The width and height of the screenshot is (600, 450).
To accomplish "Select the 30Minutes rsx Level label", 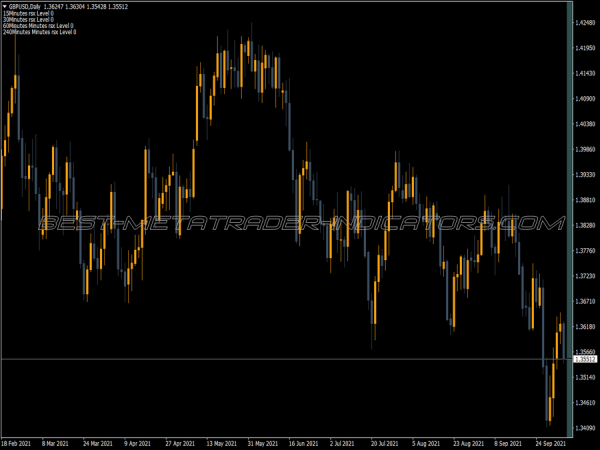I will [29, 19].
